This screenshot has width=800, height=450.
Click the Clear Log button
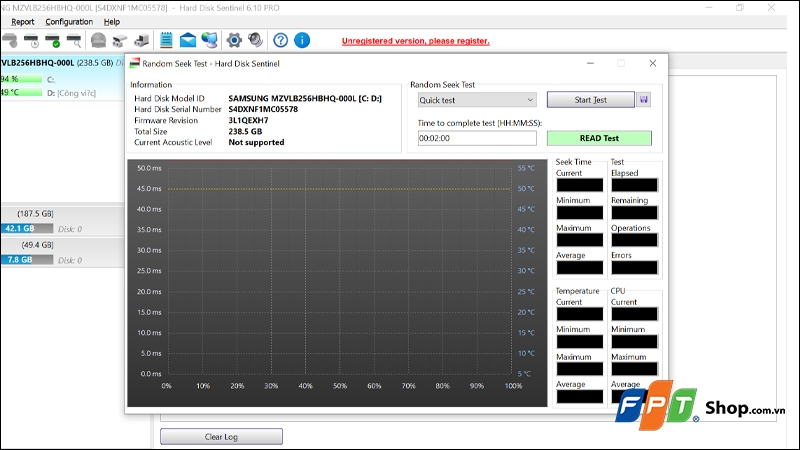point(221,437)
